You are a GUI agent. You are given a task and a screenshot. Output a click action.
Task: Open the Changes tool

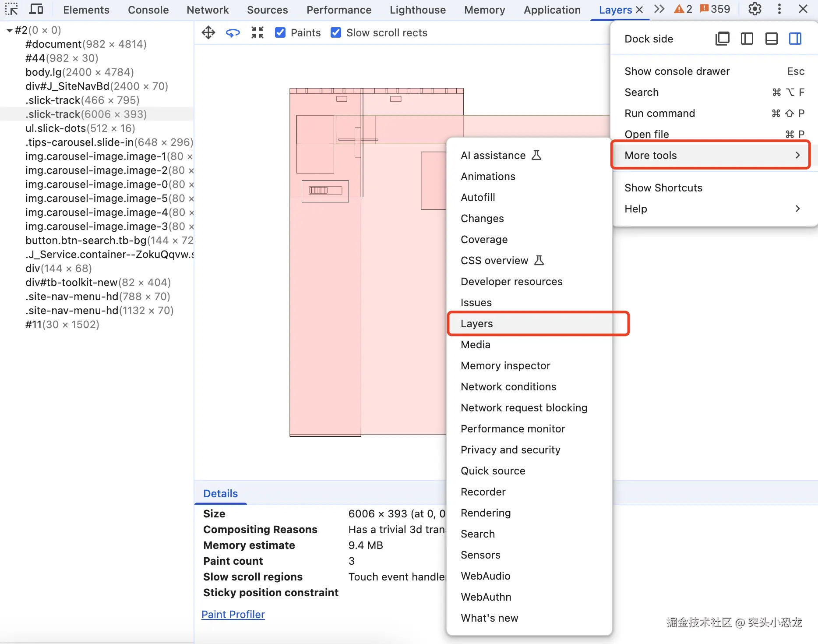point(529,219)
